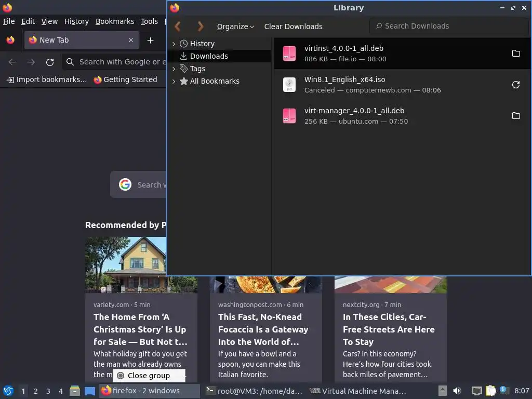Reload the page in Firefox
Viewport: 532px width, 399px height.
pos(50,62)
